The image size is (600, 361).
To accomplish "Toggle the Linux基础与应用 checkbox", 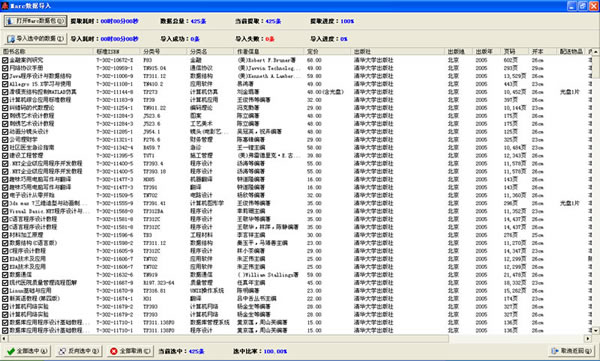I will pyautogui.click(x=5, y=291).
